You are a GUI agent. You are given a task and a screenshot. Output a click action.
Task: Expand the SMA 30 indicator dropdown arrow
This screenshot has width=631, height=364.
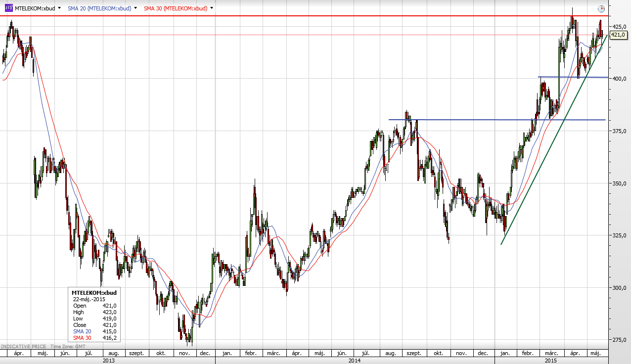tap(212, 8)
